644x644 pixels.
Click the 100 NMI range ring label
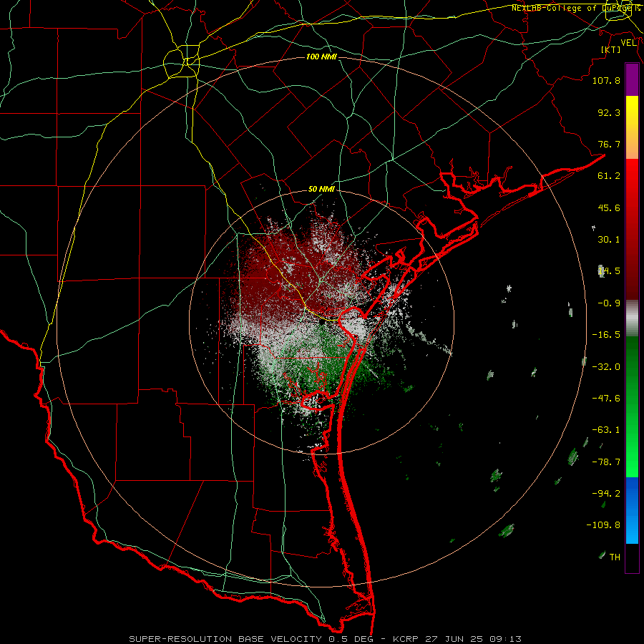click(x=321, y=57)
